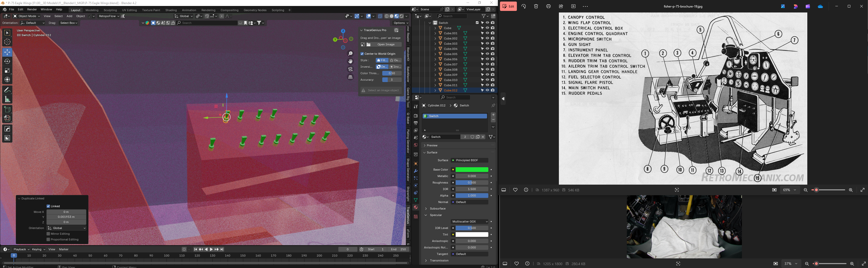The image size is (868, 268).
Task: Open the Options dropdown in viewport header
Action: pos(401,23)
